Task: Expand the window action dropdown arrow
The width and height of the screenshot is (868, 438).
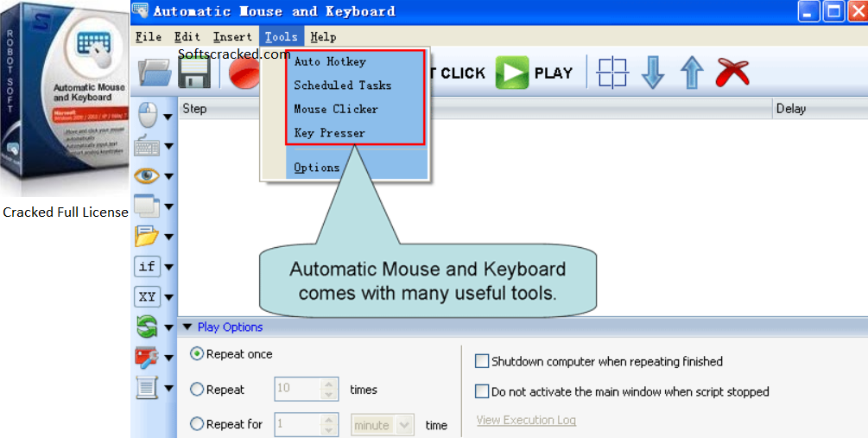Action: [x=168, y=207]
